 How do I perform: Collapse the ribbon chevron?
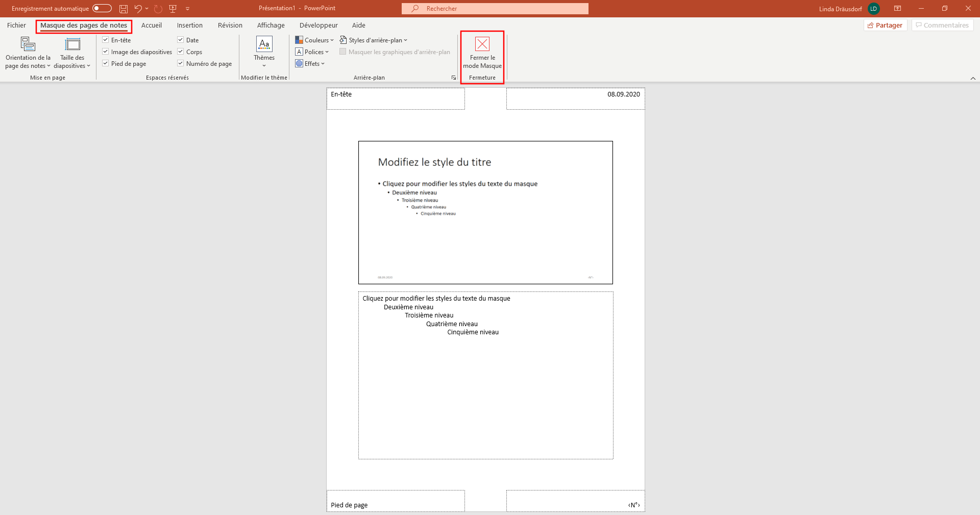click(x=973, y=78)
